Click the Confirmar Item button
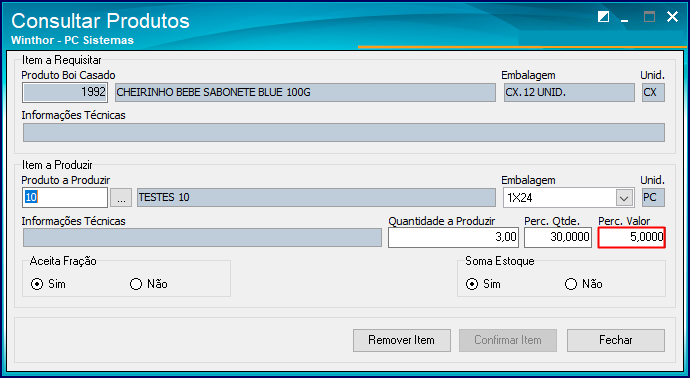The width and height of the screenshot is (690, 378). (x=508, y=340)
